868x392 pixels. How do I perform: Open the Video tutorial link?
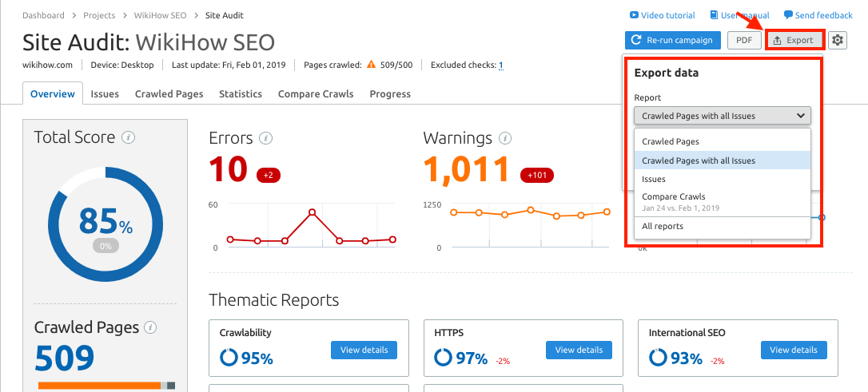(x=662, y=15)
